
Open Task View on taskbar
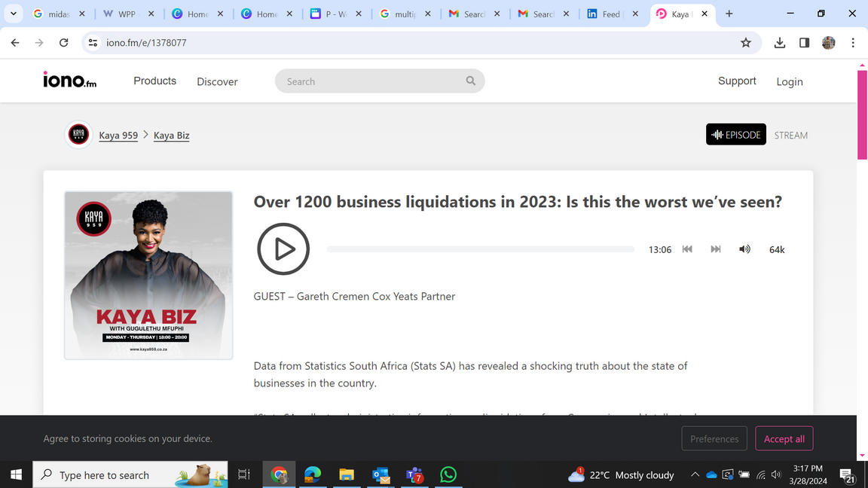pos(243,474)
